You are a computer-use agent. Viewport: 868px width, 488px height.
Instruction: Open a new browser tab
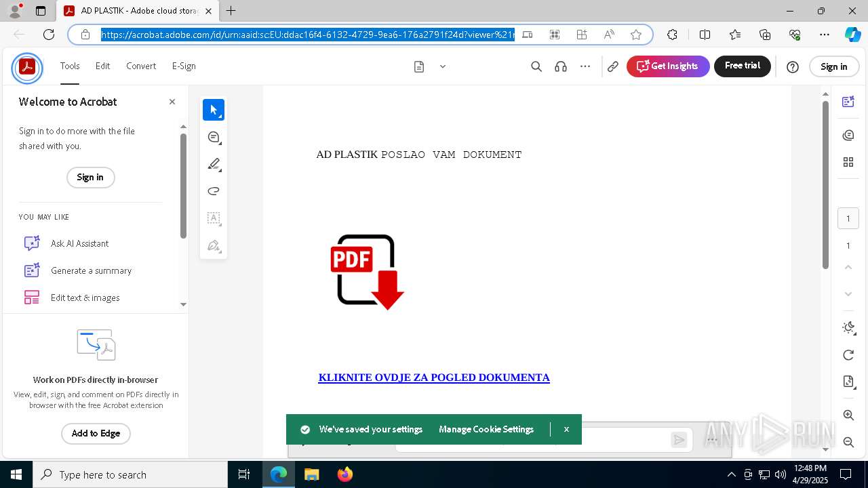pyautogui.click(x=231, y=11)
